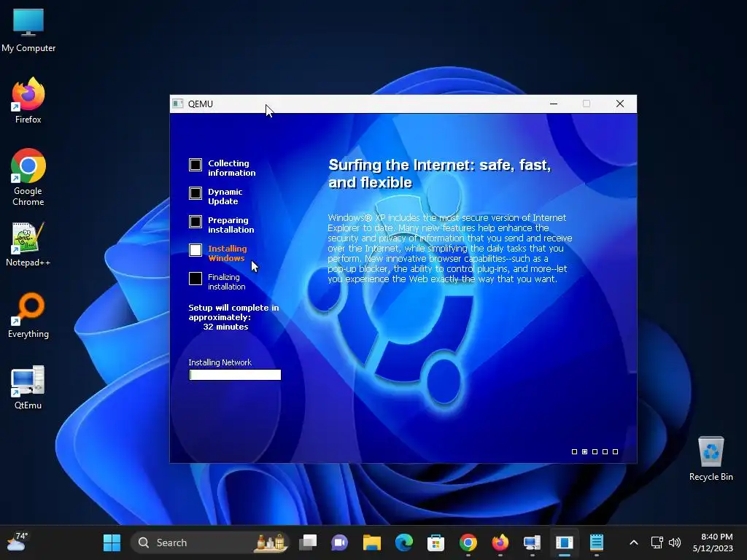Select the QtEmu desktop shortcut
The image size is (747, 560).
click(x=28, y=386)
